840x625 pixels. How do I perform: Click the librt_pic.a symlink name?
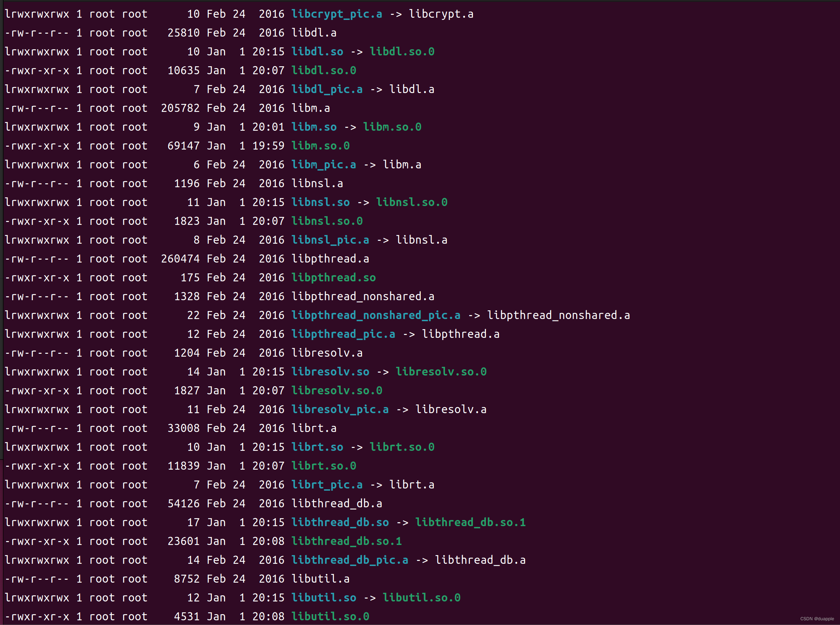point(327,485)
